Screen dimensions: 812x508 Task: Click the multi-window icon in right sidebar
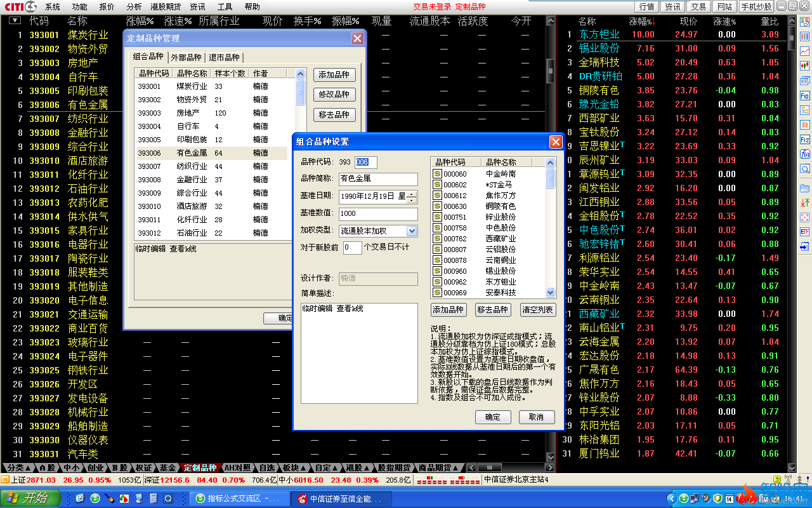click(x=804, y=81)
